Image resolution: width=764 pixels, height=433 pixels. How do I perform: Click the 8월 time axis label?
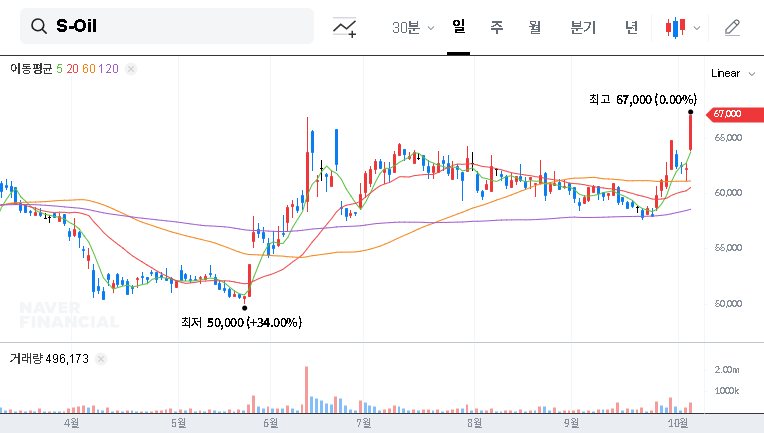pos(474,423)
